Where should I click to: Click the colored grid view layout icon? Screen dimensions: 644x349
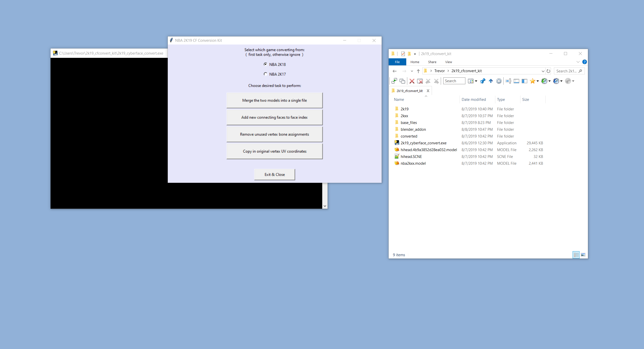tap(470, 81)
